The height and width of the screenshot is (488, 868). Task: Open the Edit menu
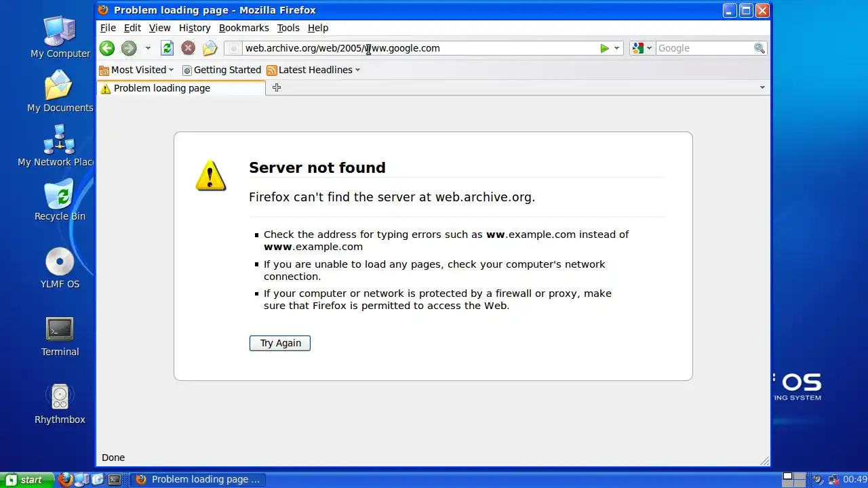coord(132,28)
